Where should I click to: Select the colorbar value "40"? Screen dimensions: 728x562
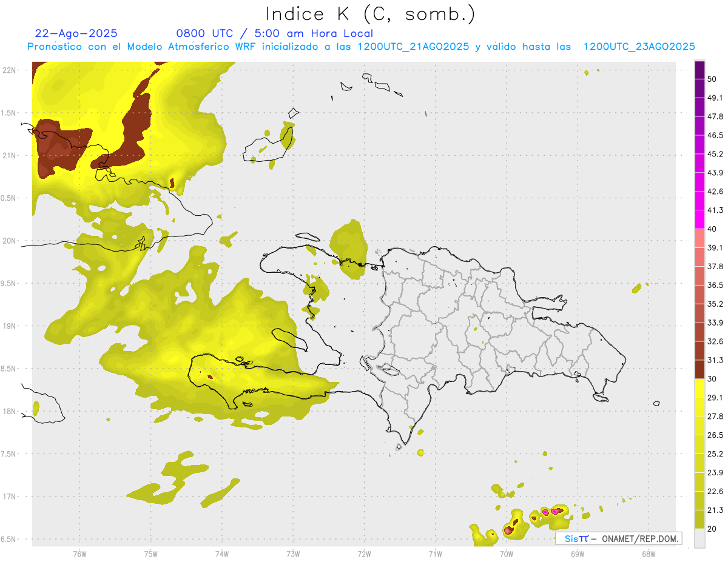click(x=713, y=229)
